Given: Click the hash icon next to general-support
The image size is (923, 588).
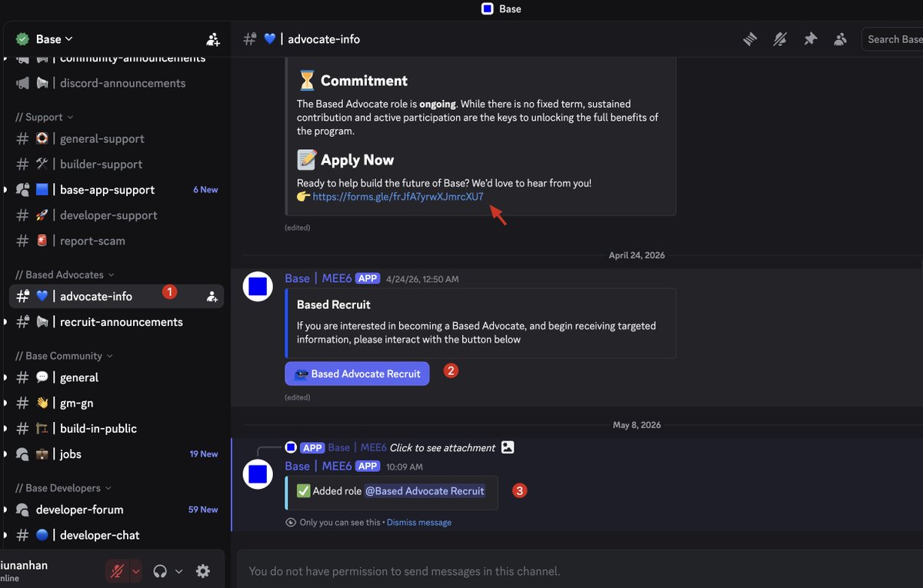Looking at the screenshot, I should click(x=23, y=139).
